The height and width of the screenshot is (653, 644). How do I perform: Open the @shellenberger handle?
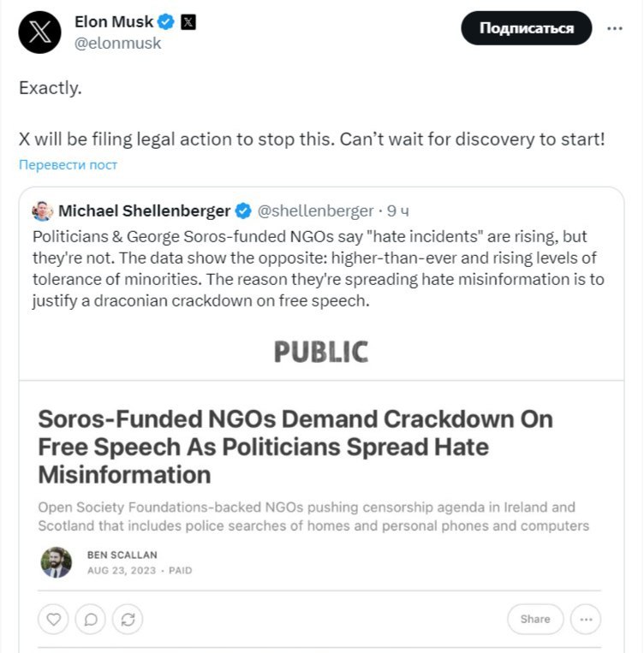[x=315, y=211]
